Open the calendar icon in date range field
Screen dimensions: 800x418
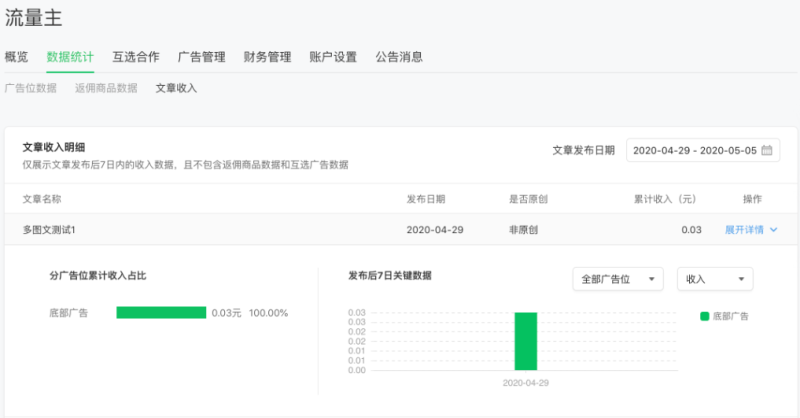tap(766, 150)
